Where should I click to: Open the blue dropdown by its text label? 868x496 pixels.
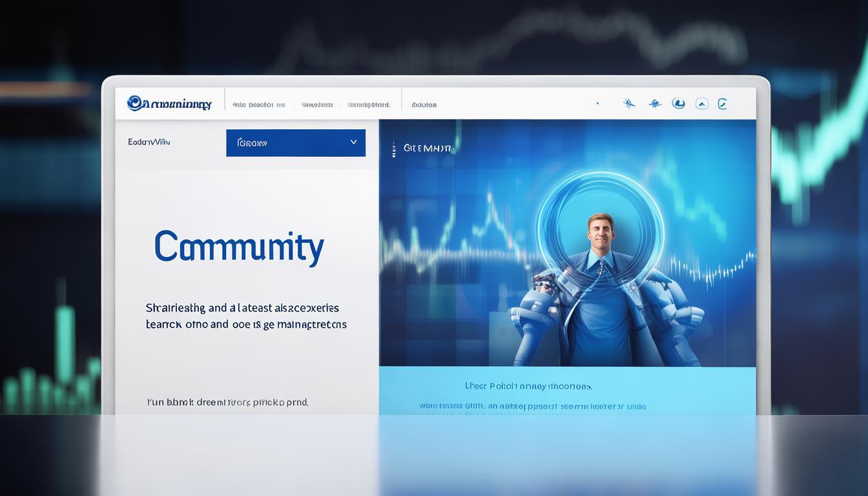click(252, 143)
